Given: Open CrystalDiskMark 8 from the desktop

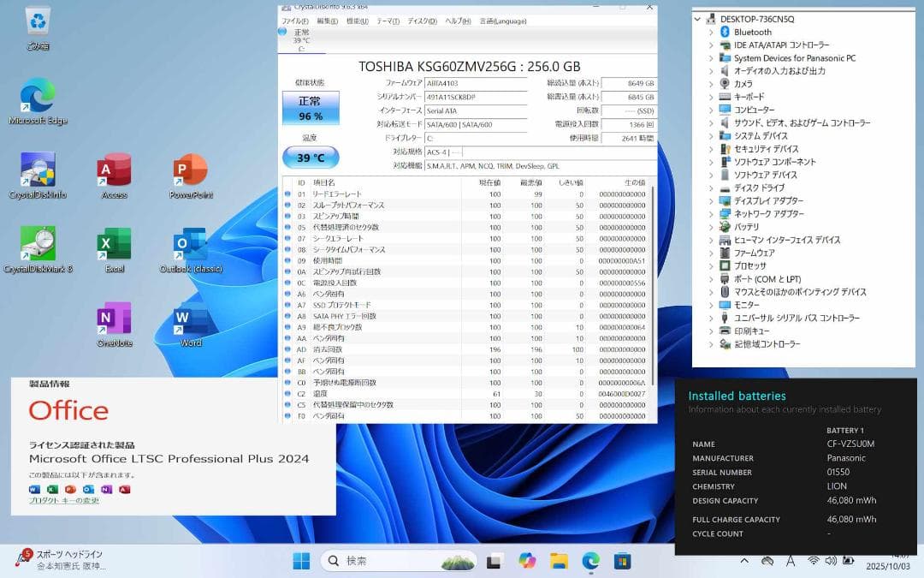Looking at the screenshot, I should (x=37, y=246).
